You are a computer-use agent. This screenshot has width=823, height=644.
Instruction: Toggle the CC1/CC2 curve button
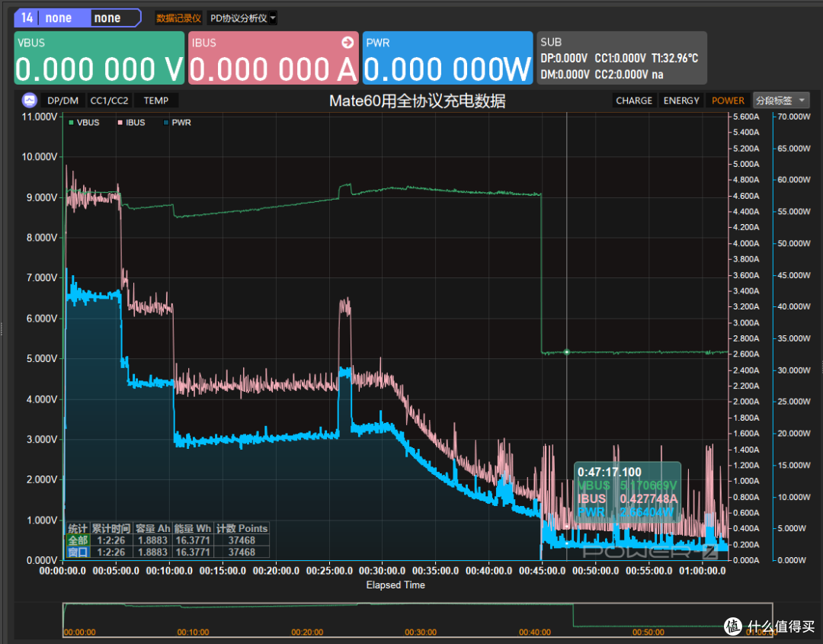coord(109,101)
